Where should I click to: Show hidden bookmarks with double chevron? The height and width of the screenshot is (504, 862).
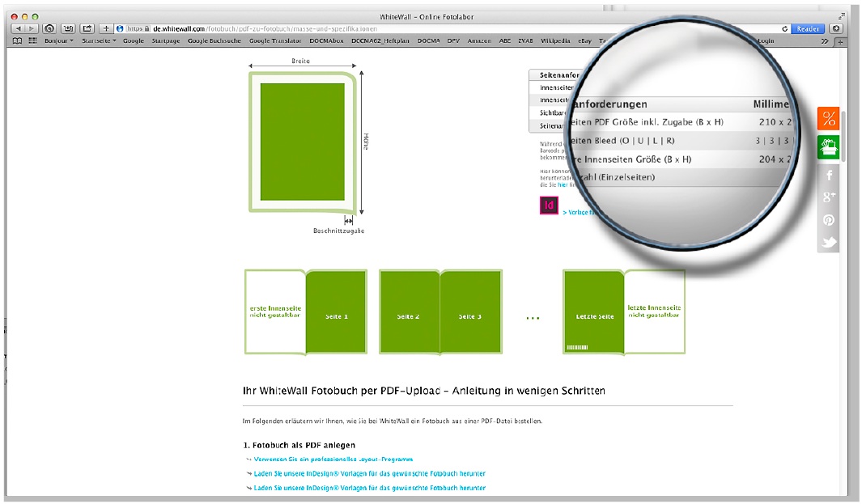[825, 41]
